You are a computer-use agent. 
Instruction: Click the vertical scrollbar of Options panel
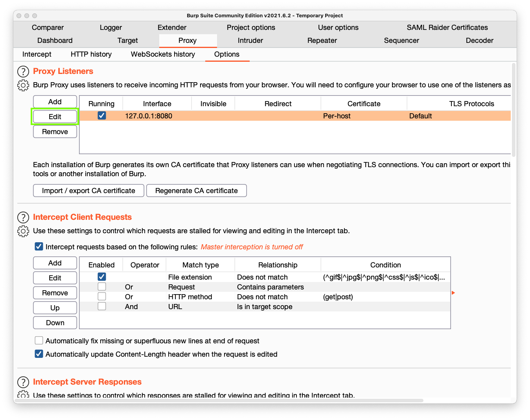click(x=513, y=110)
